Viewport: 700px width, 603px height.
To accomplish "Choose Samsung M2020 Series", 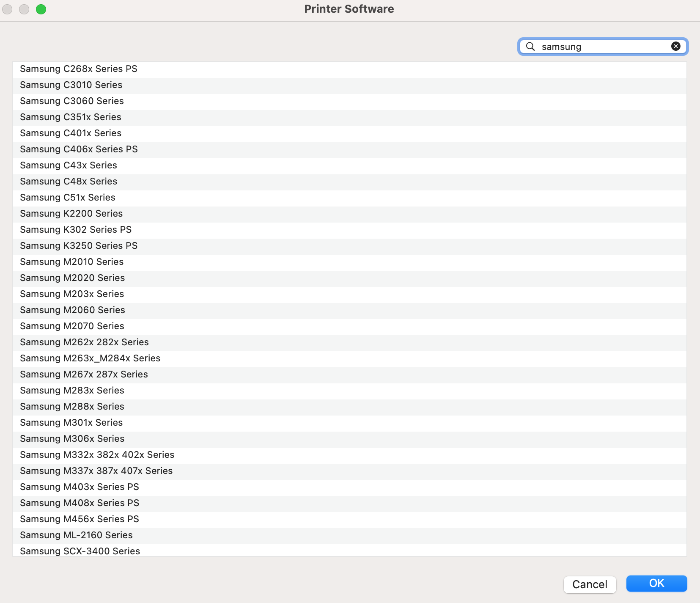I will [350, 278].
